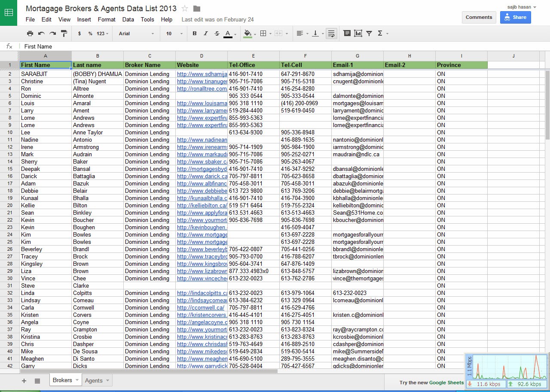Viewport: 550px width, 392px height.
Task: Open the Data menu
Action: [x=128, y=19]
